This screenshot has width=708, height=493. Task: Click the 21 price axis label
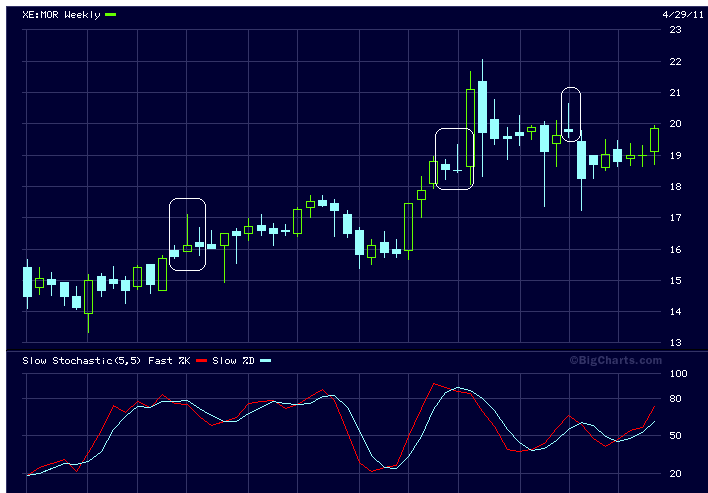click(675, 93)
